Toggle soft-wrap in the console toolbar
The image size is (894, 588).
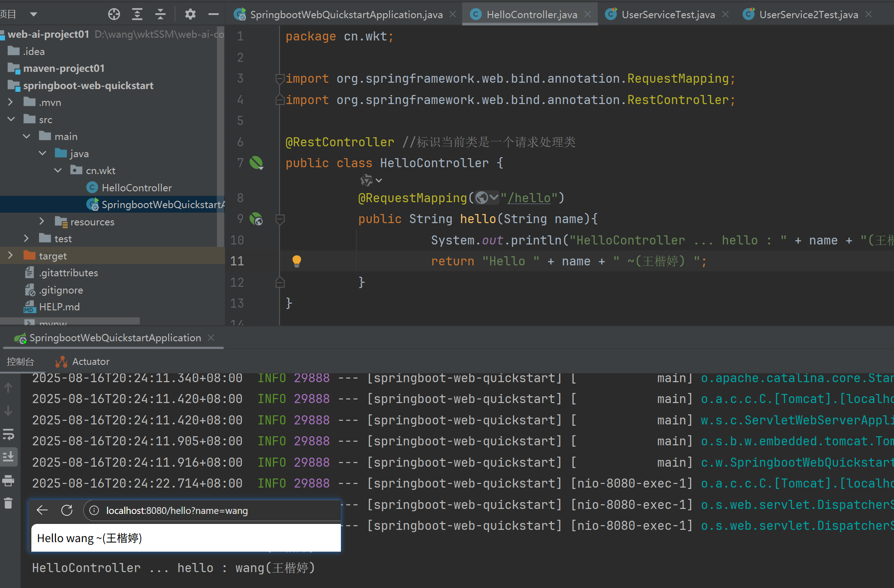click(9, 434)
